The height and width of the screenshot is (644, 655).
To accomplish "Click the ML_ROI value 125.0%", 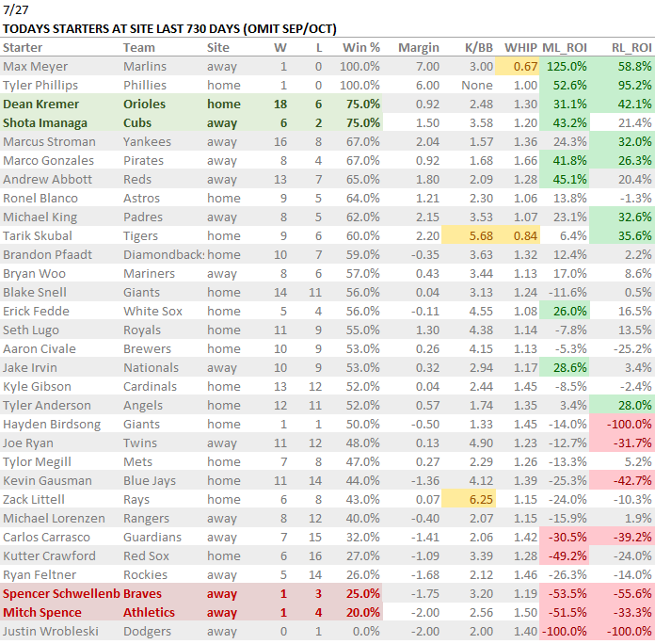I will 567,67.
